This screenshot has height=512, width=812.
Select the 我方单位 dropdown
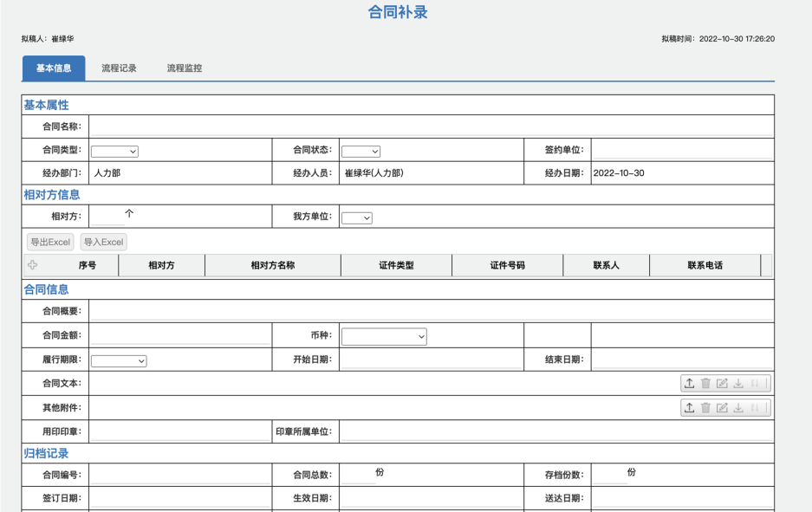[x=356, y=217]
